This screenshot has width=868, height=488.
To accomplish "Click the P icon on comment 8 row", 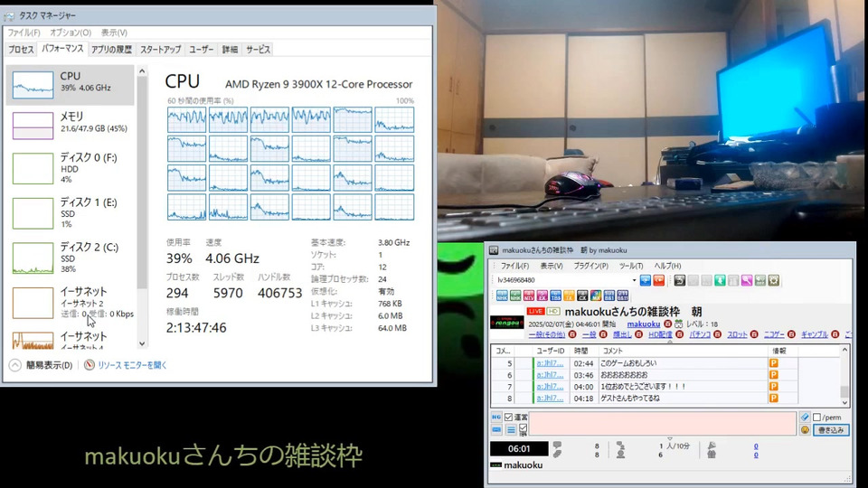I will point(773,398).
